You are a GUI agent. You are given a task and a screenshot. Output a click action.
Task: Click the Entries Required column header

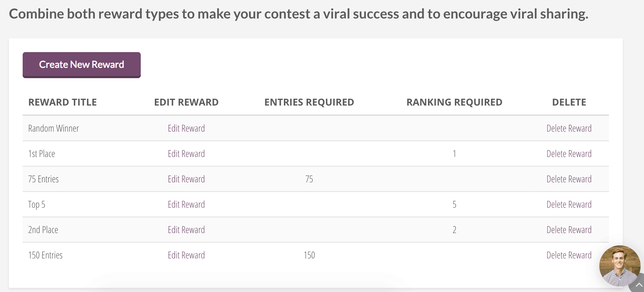point(309,102)
